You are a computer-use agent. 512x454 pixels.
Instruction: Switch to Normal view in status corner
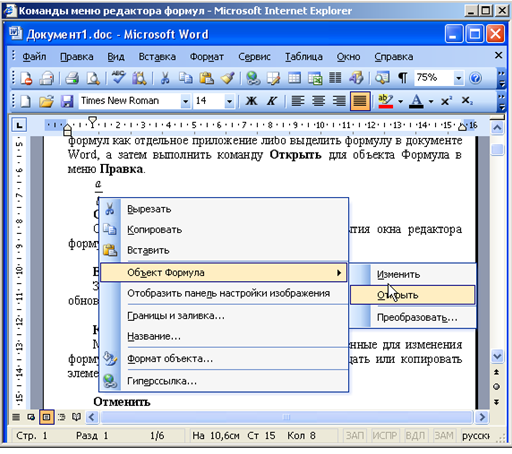tap(16, 417)
